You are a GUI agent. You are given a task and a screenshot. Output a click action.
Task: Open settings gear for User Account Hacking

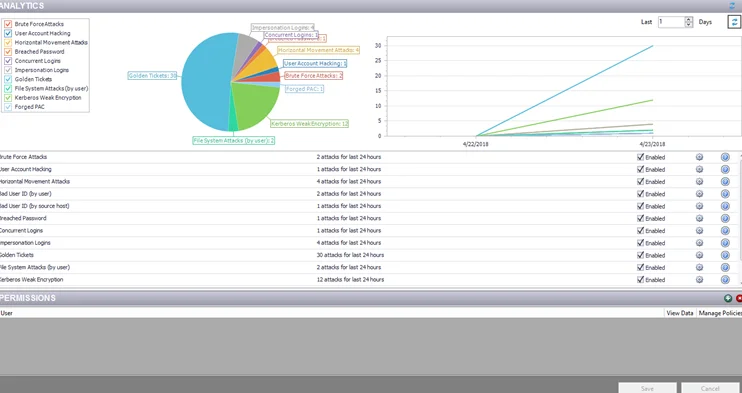pos(699,170)
